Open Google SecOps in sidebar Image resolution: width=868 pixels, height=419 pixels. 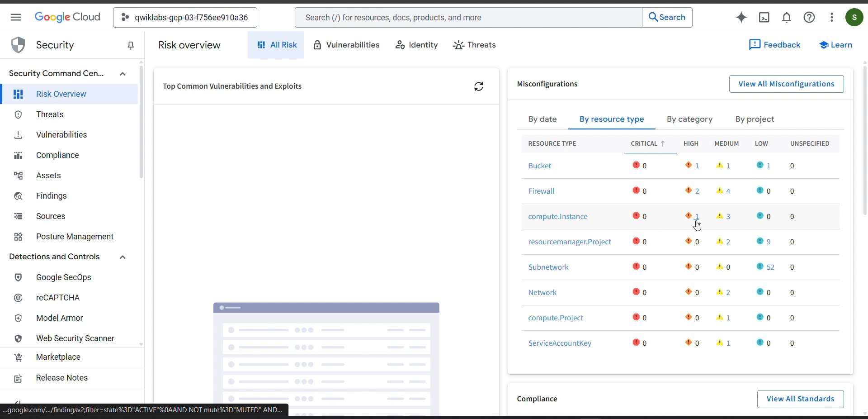click(x=69, y=277)
